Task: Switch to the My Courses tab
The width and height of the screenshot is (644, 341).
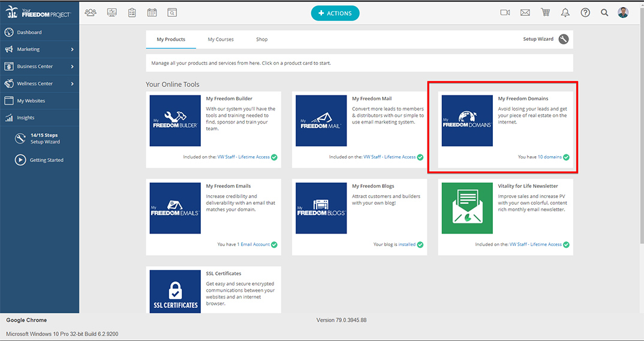Action: coord(221,40)
